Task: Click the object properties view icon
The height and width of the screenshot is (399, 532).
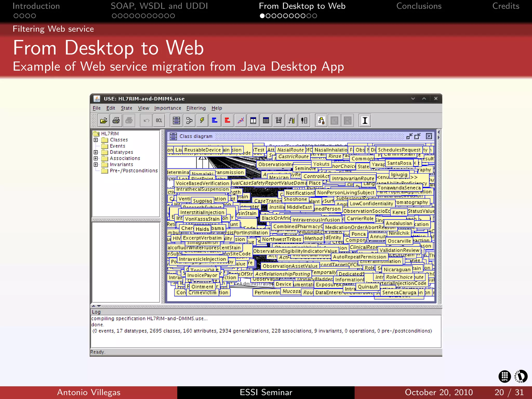Action: click(253, 121)
